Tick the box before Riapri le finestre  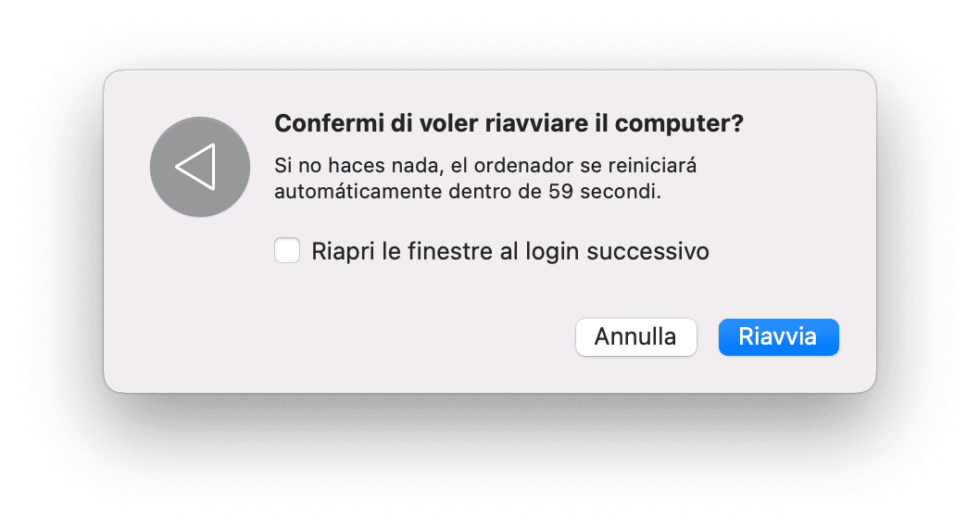click(x=287, y=250)
